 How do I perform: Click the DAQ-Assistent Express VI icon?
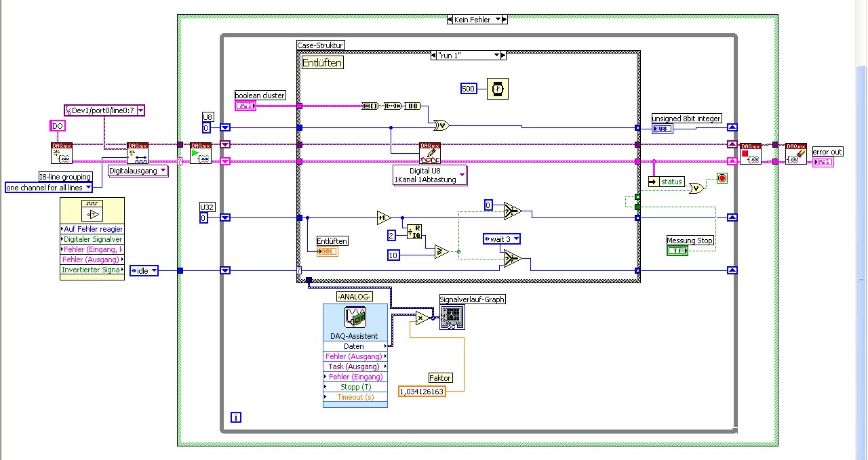coord(355,317)
